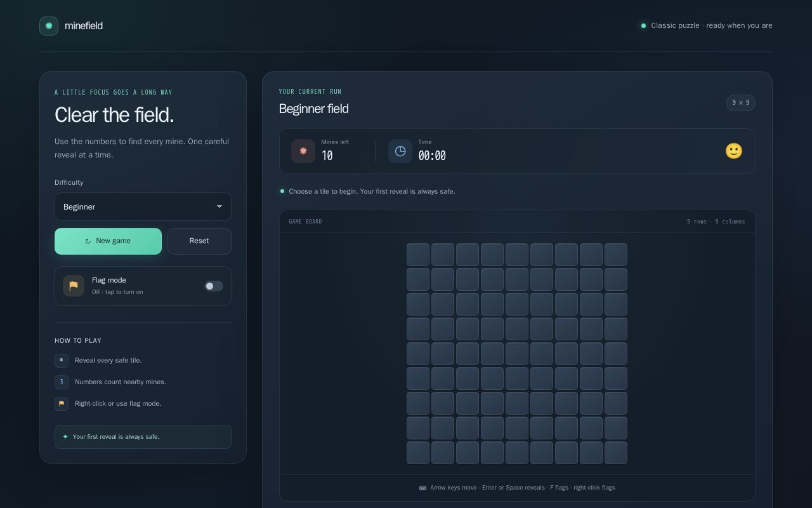This screenshot has height=508, width=812.
Task: Click the Numbers count nearby mines. text
Action: [x=121, y=382]
